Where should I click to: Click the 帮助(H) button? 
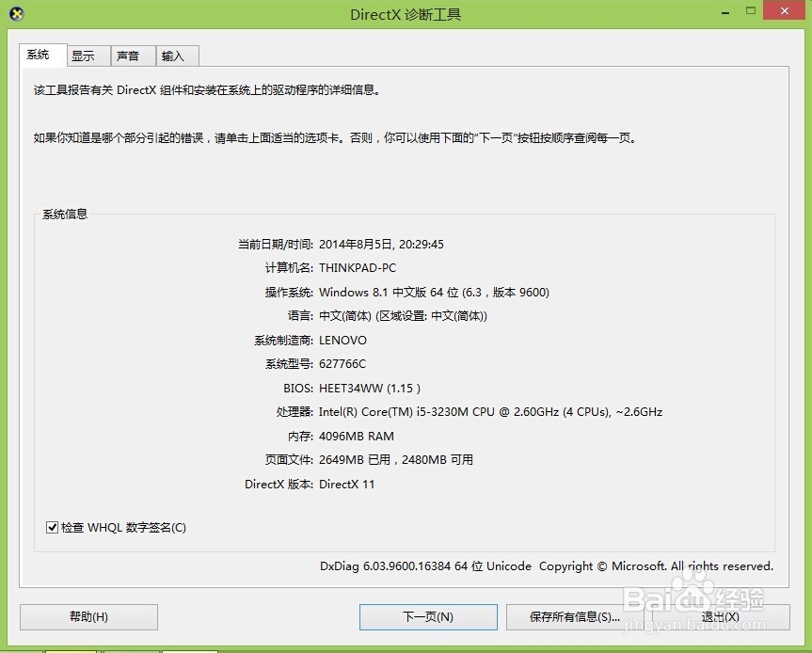coord(88,616)
